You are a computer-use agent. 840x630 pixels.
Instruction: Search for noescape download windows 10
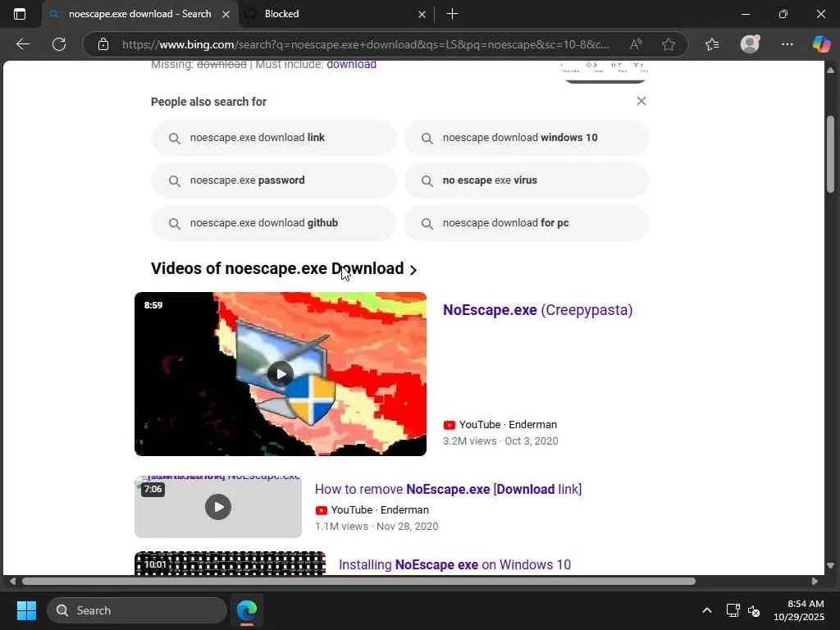click(527, 138)
